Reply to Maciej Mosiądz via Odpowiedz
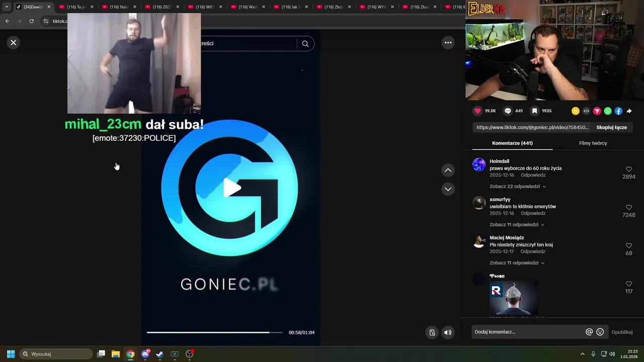The image size is (644, 362). click(x=533, y=251)
